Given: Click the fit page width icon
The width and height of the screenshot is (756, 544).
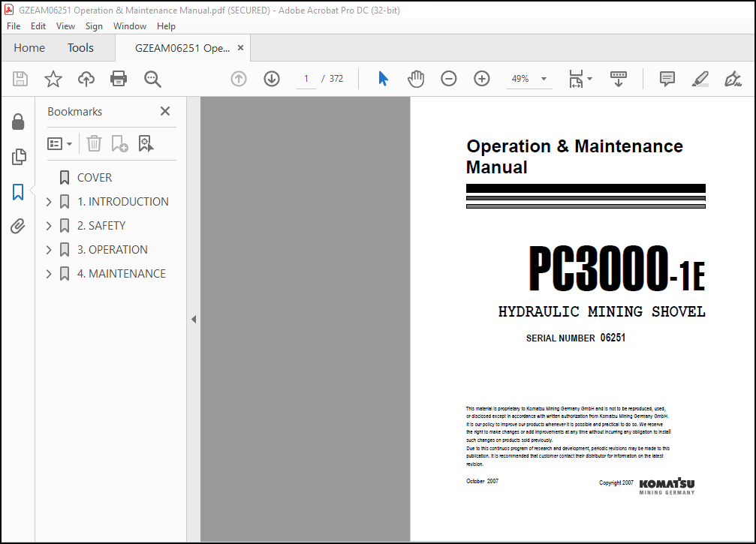Looking at the screenshot, I should 576,79.
